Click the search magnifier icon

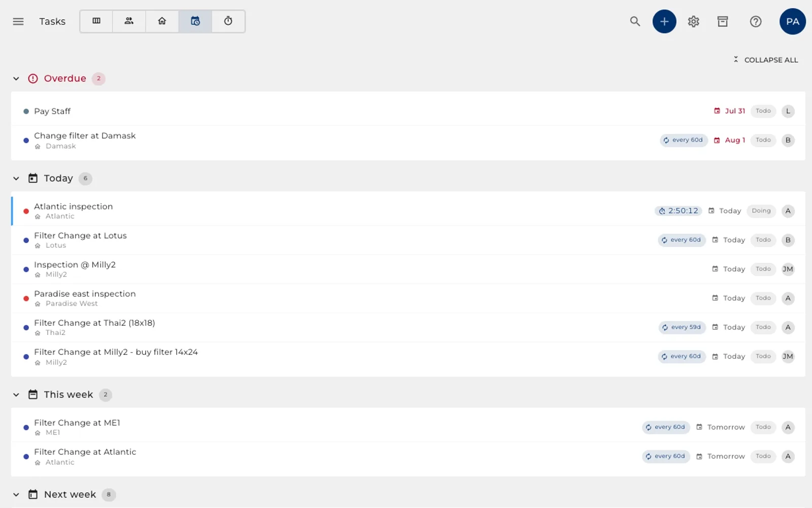(635, 21)
